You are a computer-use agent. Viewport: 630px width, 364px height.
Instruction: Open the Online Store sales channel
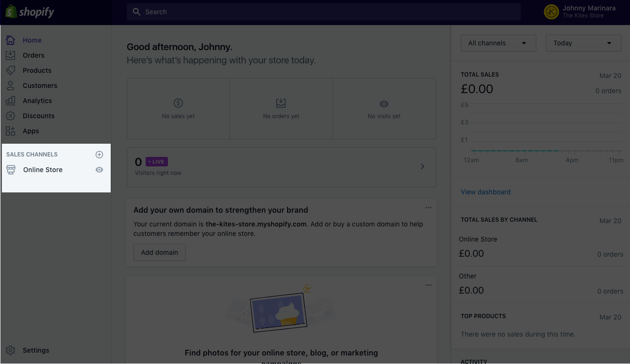point(43,169)
